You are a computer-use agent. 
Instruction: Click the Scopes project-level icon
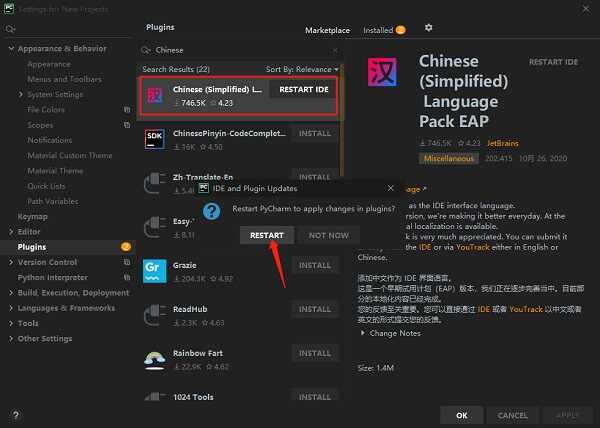[127, 125]
